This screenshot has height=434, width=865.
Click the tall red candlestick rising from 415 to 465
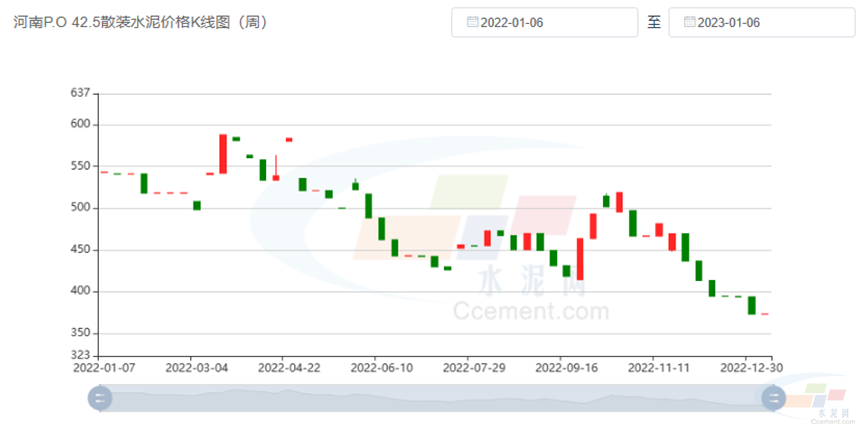click(580, 259)
